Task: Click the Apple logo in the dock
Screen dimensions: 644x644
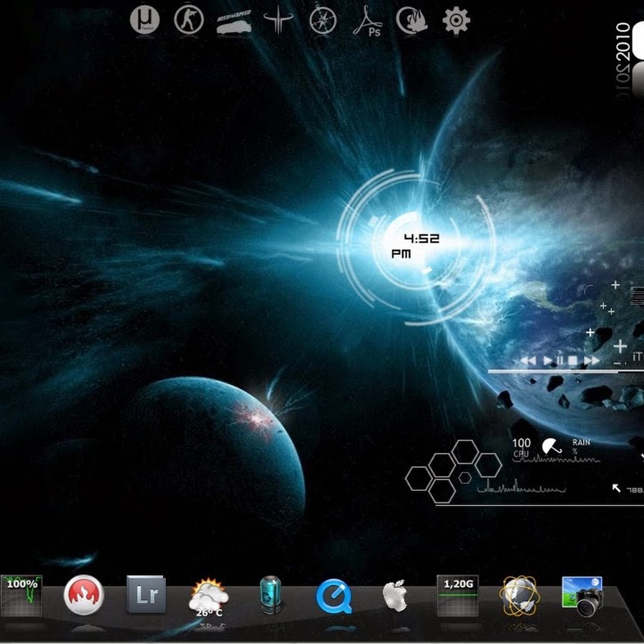Action: pyautogui.click(x=394, y=595)
